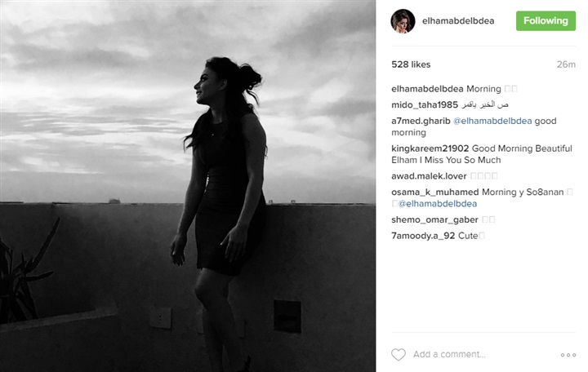This screenshot has width=588, height=372.
Task: Open the three-dots more options menu
Action: pyautogui.click(x=568, y=355)
